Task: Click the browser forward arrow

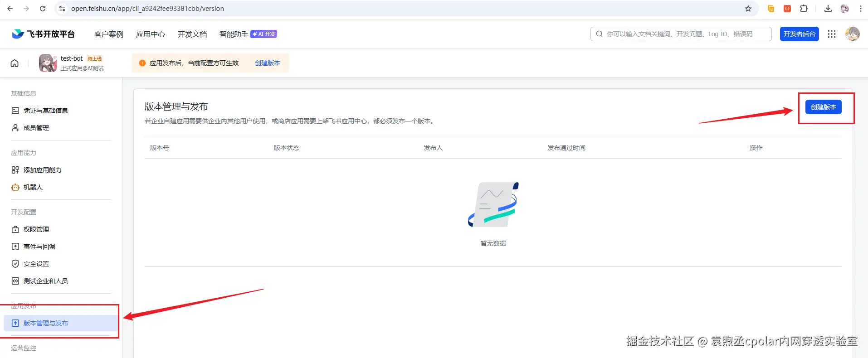Action: point(26,9)
